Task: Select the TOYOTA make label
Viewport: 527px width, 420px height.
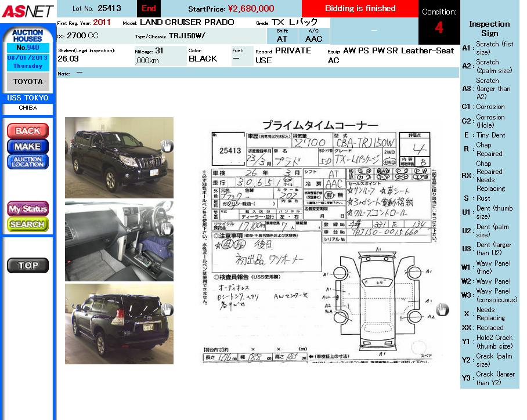Action: [x=28, y=82]
